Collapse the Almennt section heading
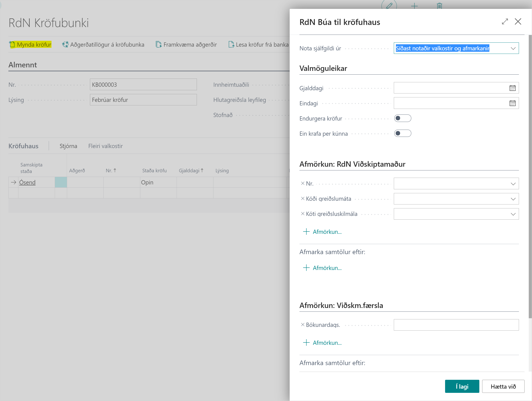 pyautogui.click(x=23, y=65)
